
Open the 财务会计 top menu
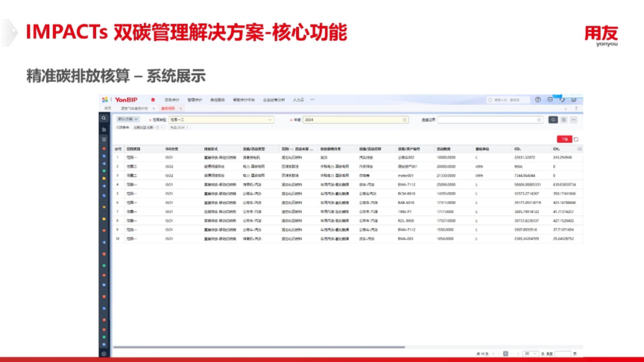[x=171, y=100]
